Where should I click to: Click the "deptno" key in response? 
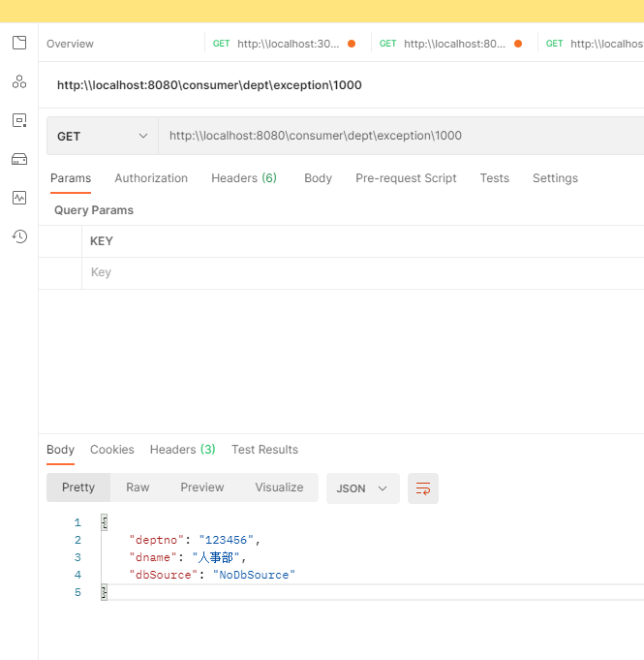pos(157,540)
